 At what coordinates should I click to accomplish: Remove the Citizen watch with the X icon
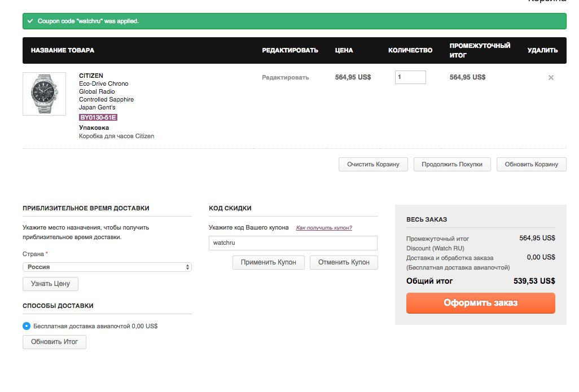click(x=551, y=77)
